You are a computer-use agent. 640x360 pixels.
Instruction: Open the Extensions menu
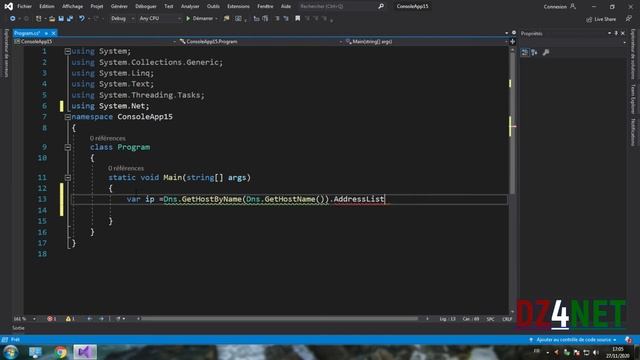click(x=238, y=7)
